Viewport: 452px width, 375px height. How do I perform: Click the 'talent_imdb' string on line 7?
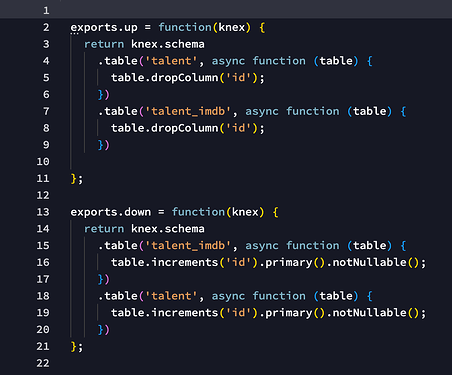coord(188,111)
